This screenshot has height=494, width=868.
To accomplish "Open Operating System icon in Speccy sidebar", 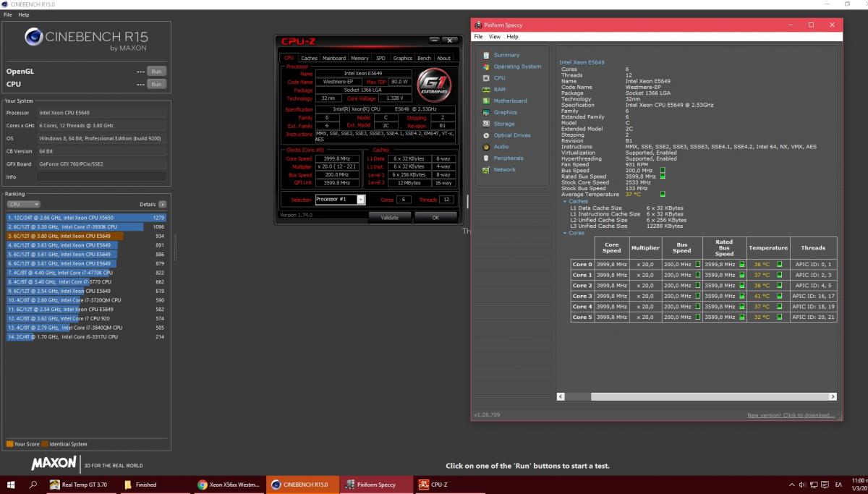I will tap(486, 67).
